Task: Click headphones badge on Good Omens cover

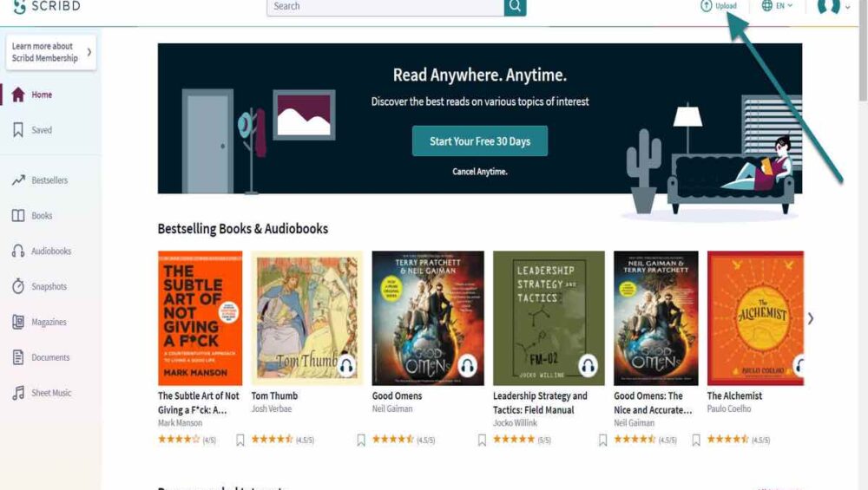Action: coord(467,366)
